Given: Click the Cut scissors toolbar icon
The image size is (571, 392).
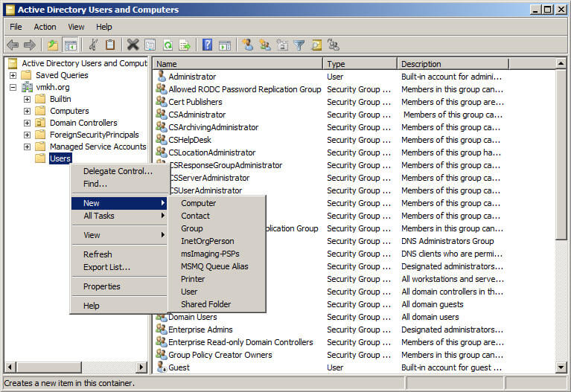Looking at the screenshot, I should [93, 45].
